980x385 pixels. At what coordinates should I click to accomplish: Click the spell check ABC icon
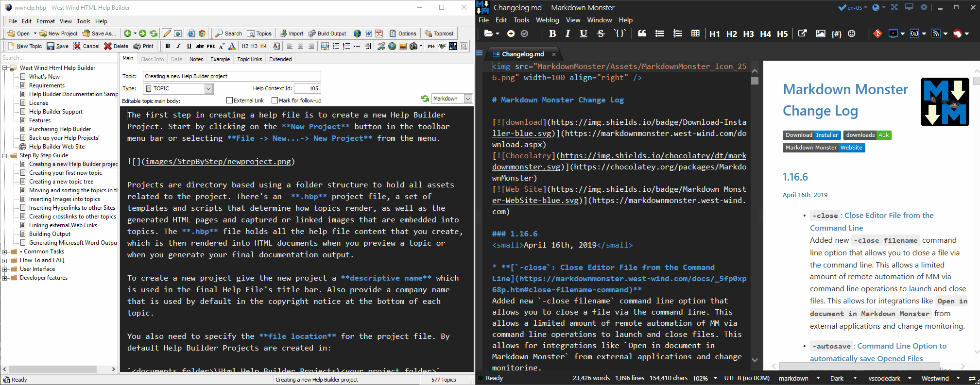(442, 46)
